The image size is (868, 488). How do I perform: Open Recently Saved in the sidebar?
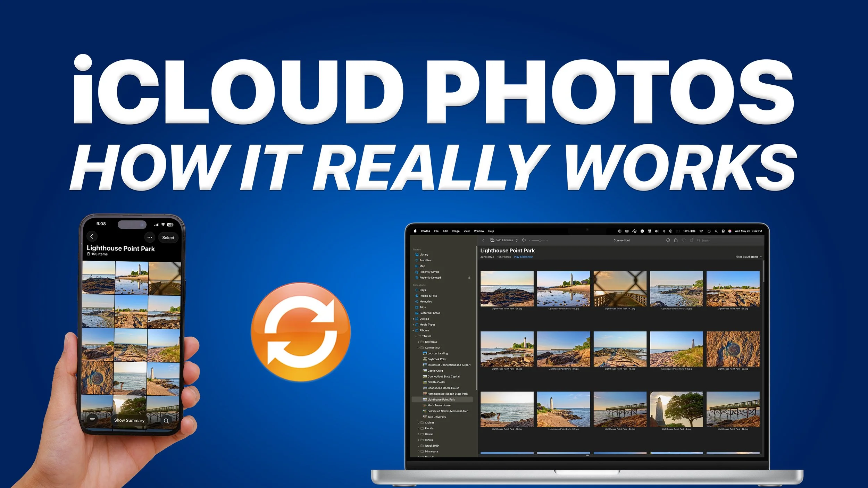coord(427,272)
